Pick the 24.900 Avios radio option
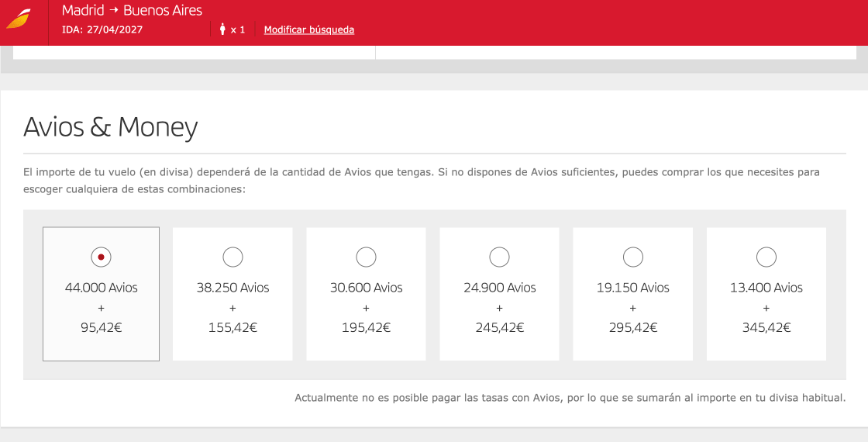 (x=499, y=257)
